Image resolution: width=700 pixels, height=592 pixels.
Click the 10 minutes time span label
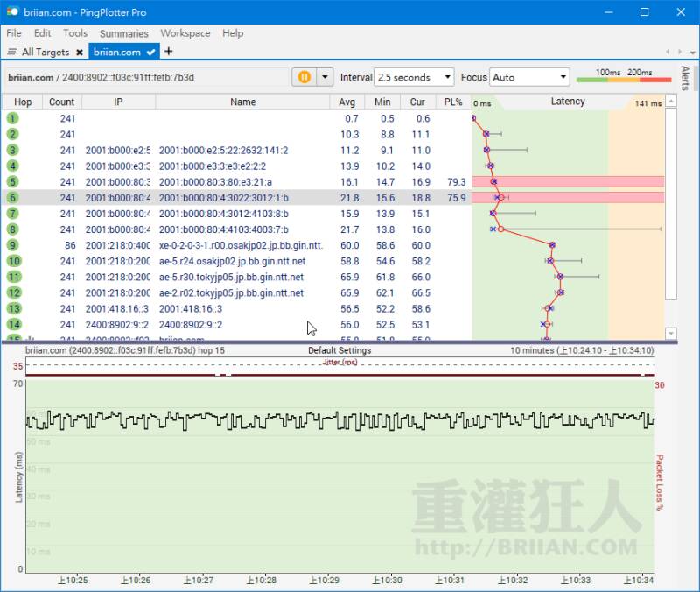pyautogui.click(x=582, y=350)
